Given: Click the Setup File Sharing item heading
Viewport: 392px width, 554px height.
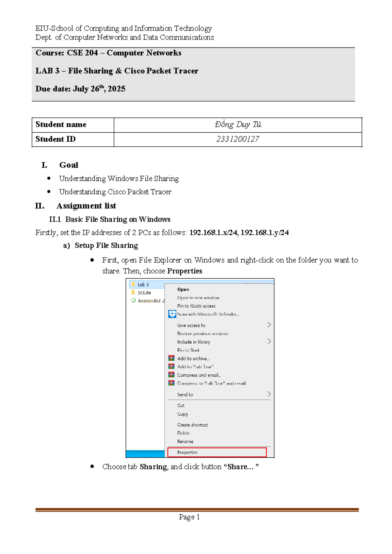Looking at the screenshot, I should 106,245.
